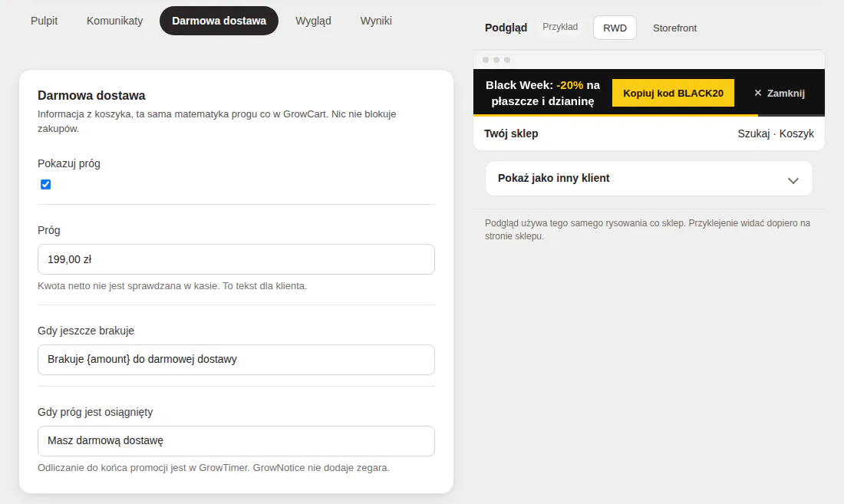Go to the Wygląd tab

coord(313,21)
